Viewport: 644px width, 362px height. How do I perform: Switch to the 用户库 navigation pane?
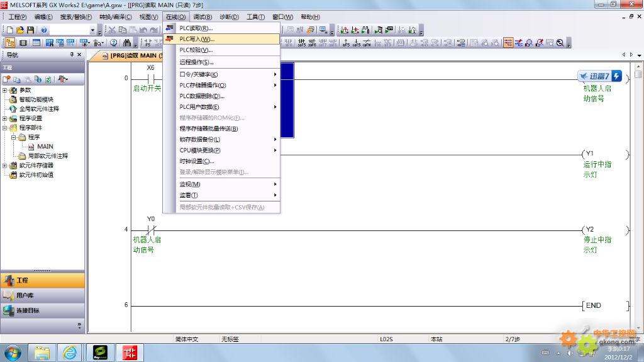click(42, 295)
